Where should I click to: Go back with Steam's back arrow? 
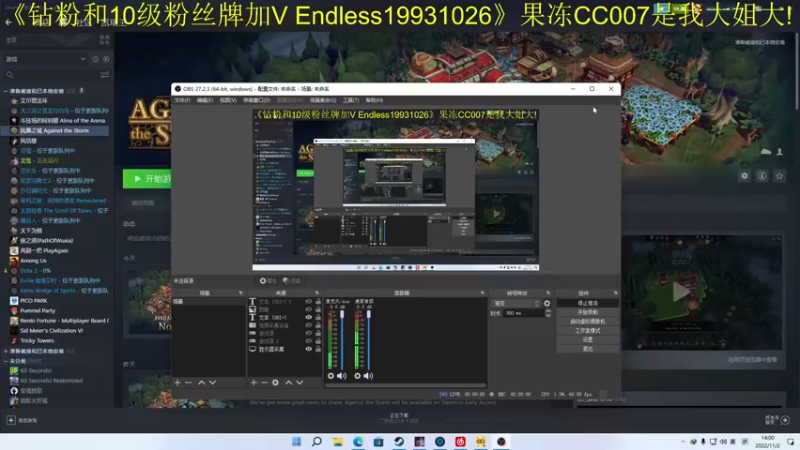click(8, 22)
